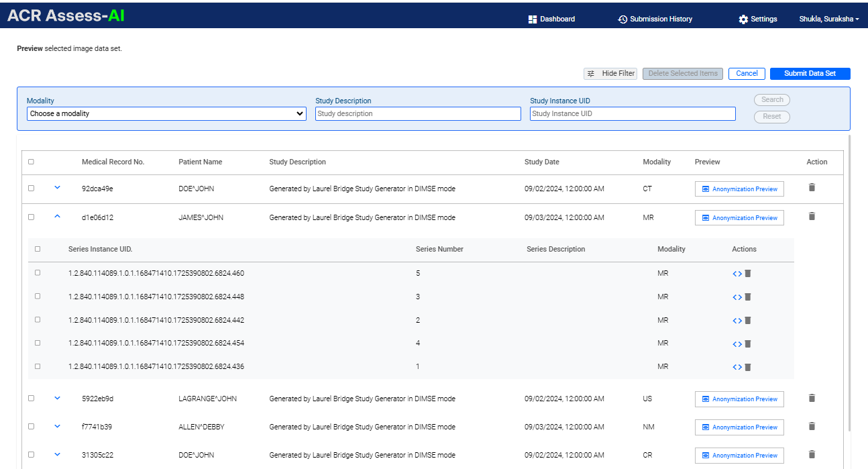Cancel the data set preview

click(x=747, y=73)
